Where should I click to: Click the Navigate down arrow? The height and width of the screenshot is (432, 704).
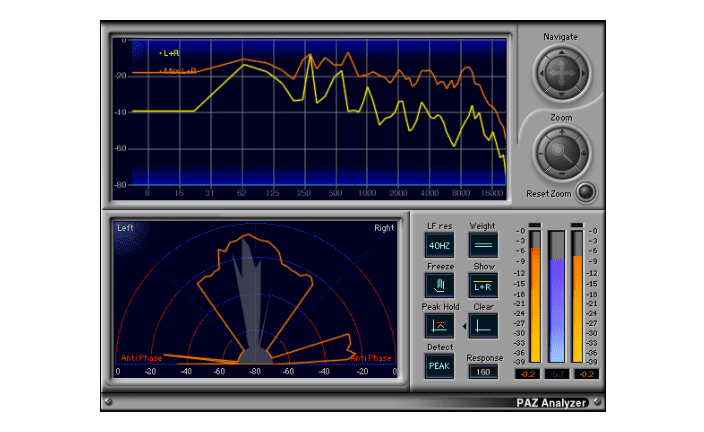(x=561, y=94)
